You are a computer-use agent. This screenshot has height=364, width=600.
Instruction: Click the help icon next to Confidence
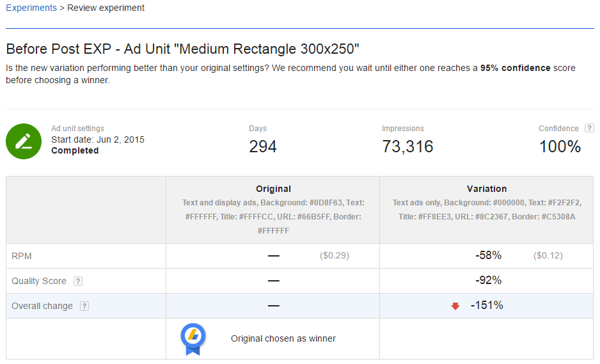pyautogui.click(x=589, y=129)
